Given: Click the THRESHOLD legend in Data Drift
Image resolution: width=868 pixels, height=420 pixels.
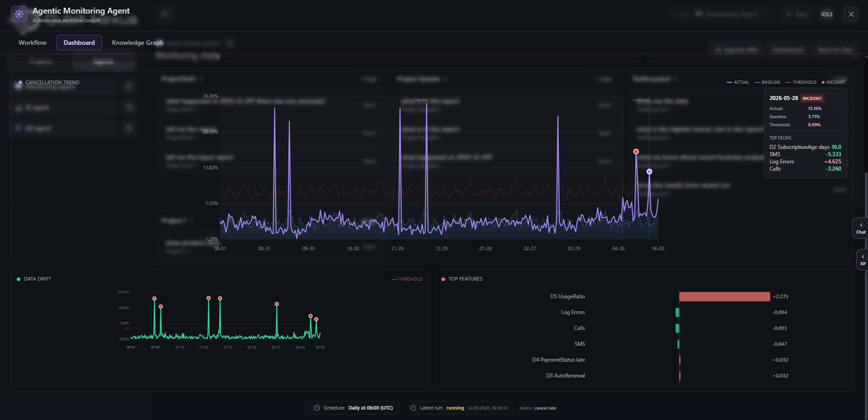Looking at the screenshot, I should coord(407,279).
